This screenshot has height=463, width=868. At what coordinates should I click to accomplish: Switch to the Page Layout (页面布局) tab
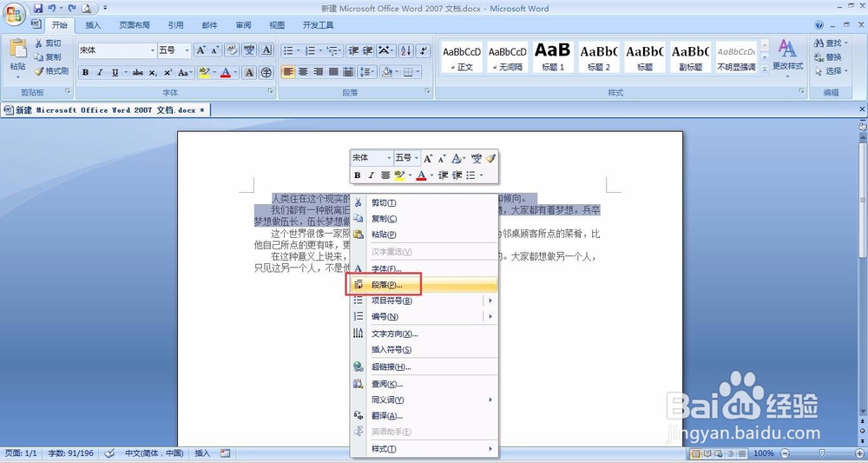click(x=135, y=25)
